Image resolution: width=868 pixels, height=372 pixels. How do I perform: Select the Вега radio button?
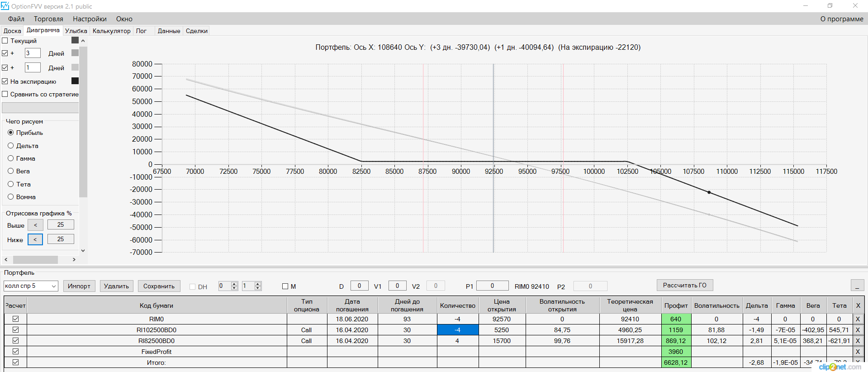point(11,171)
